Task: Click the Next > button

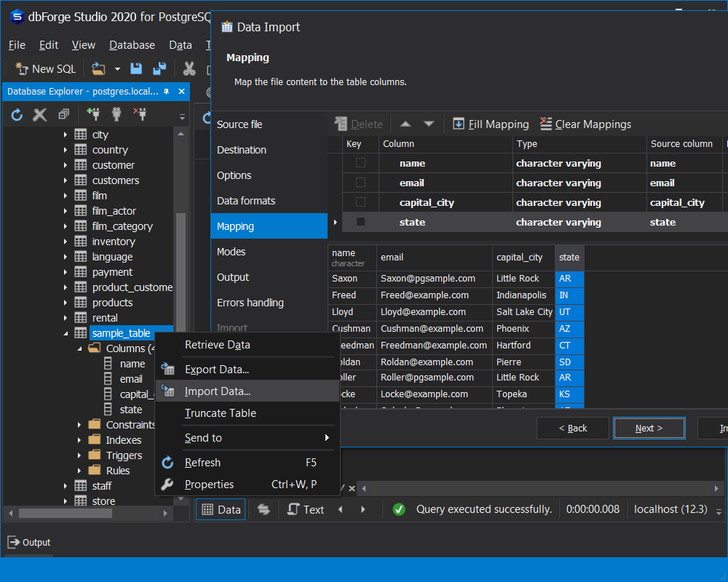Action: 649,428
